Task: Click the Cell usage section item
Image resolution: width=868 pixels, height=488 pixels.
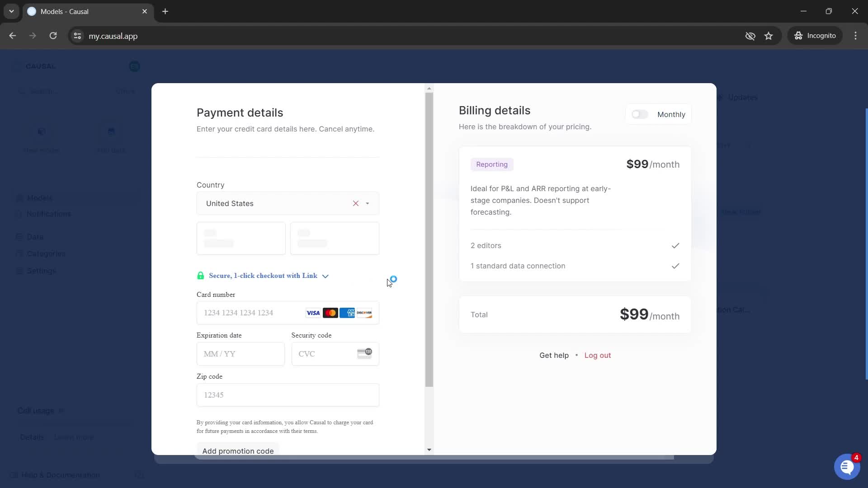Action: click(36, 410)
